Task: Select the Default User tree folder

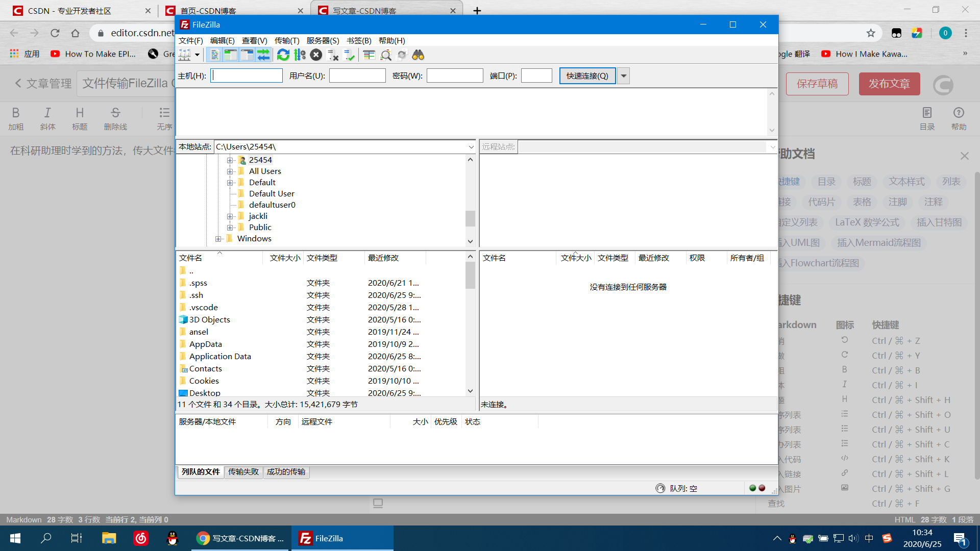Action: tap(272, 194)
